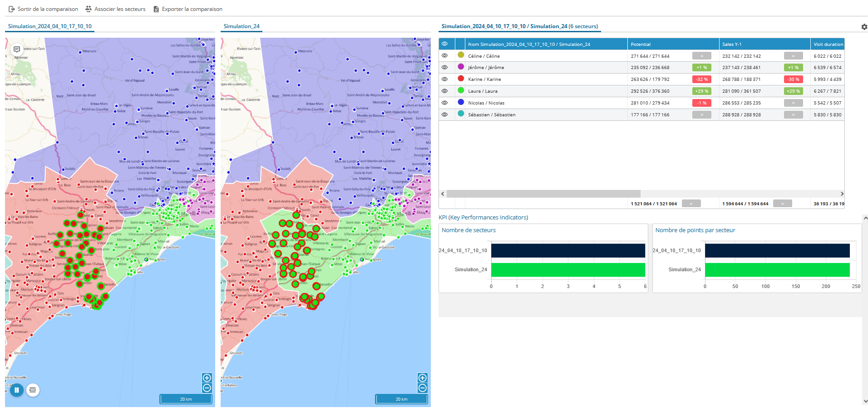
Task: Click the comment bubble icon on the left map
Action: [17, 49]
